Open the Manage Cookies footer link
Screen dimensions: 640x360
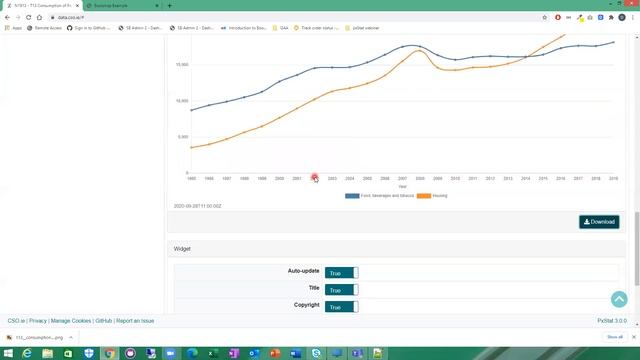(x=71, y=321)
